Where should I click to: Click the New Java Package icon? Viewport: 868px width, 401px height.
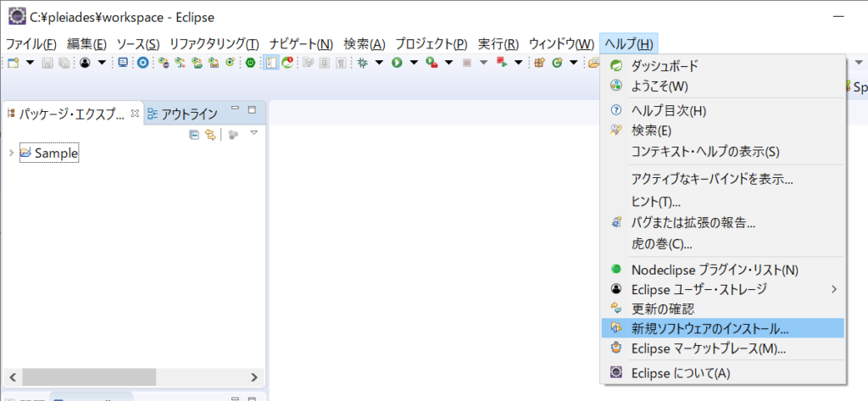(538, 63)
